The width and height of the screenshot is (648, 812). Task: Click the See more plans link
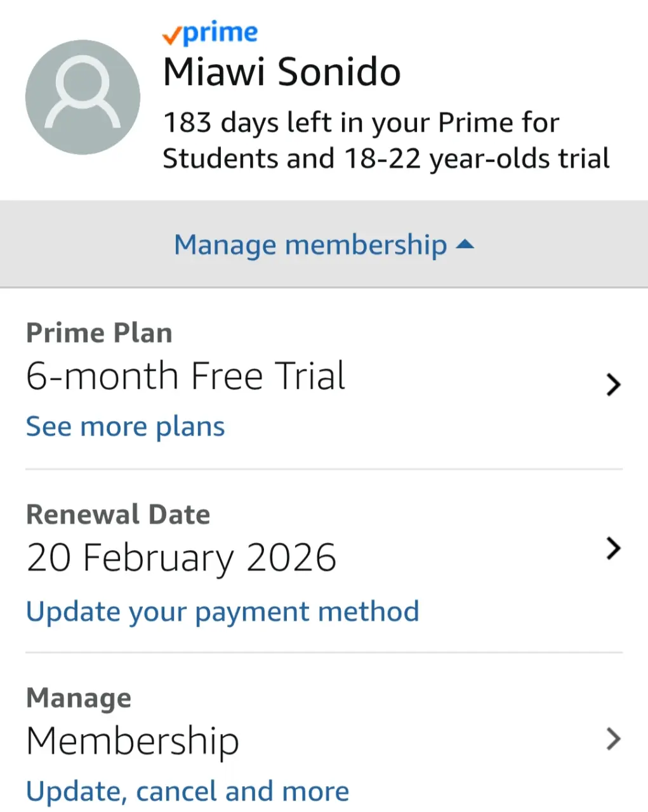click(x=125, y=426)
